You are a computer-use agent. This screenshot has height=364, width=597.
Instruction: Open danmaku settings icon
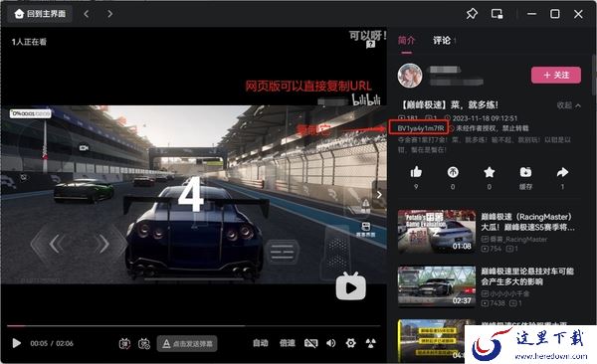click(x=144, y=343)
